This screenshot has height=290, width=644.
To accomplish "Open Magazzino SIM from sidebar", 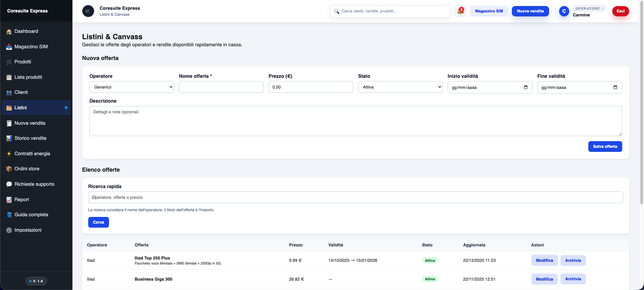I will (x=31, y=47).
